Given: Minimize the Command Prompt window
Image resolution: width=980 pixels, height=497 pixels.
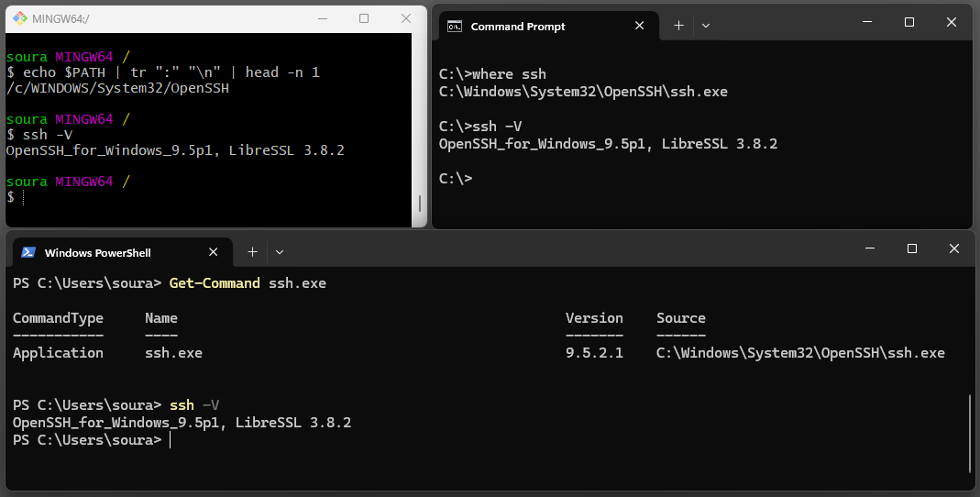Looking at the screenshot, I should coord(867,22).
